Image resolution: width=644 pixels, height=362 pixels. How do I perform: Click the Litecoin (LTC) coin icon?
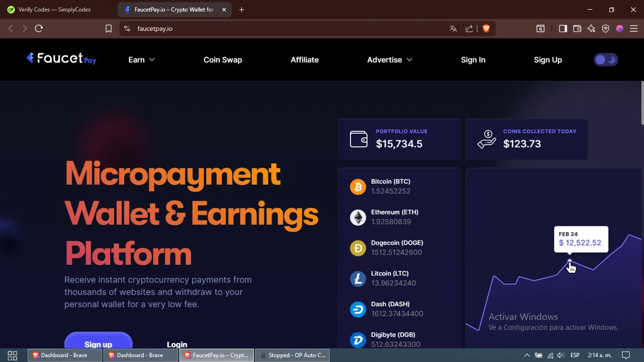click(x=358, y=279)
